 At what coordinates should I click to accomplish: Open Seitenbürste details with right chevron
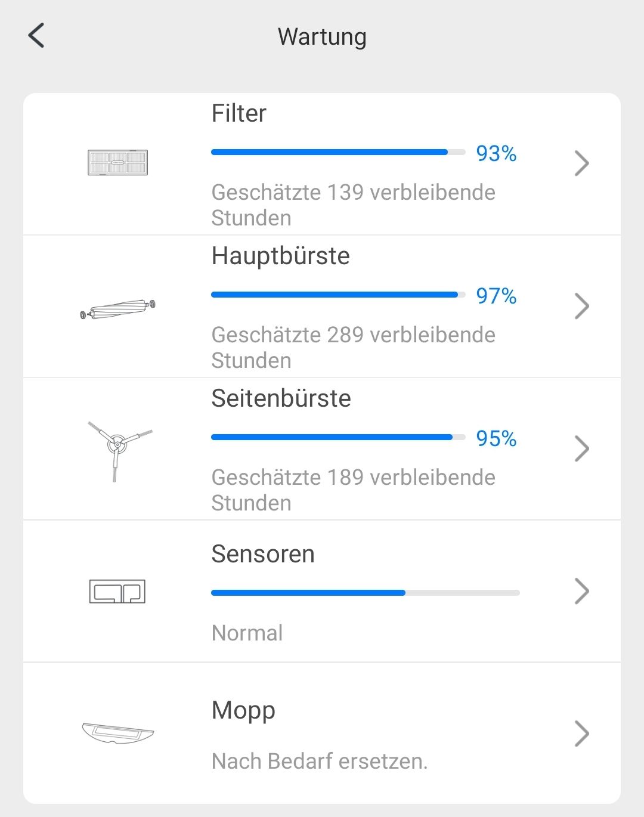(582, 448)
